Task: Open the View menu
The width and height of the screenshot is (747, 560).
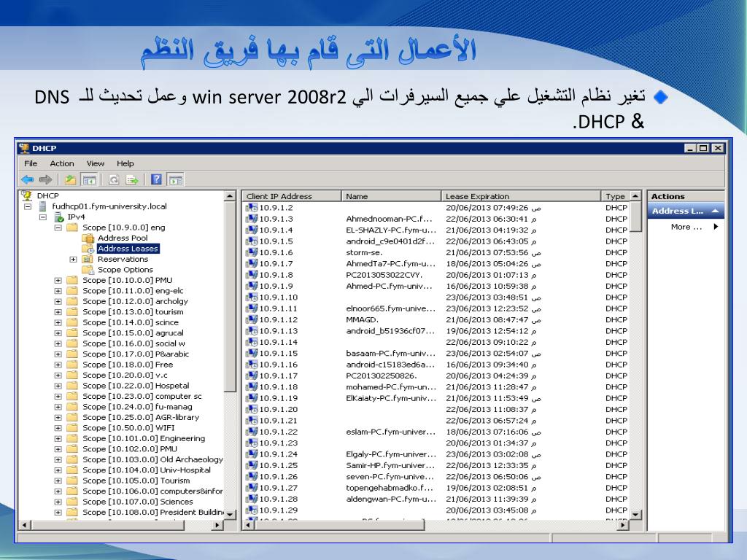Action: point(96,163)
